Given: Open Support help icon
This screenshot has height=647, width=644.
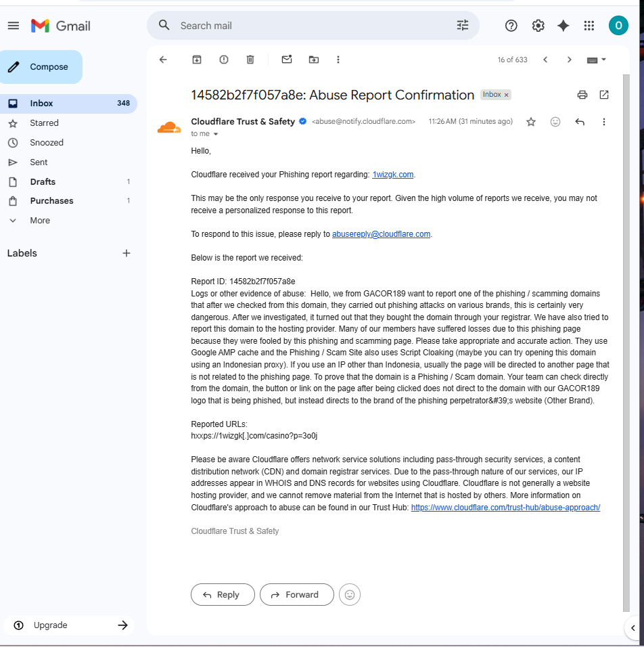Looking at the screenshot, I should (x=511, y=26).
